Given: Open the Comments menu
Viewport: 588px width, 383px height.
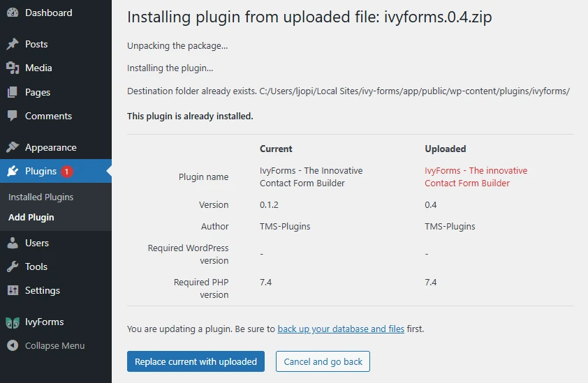Looking at the screenshot, I should point(48,116).
